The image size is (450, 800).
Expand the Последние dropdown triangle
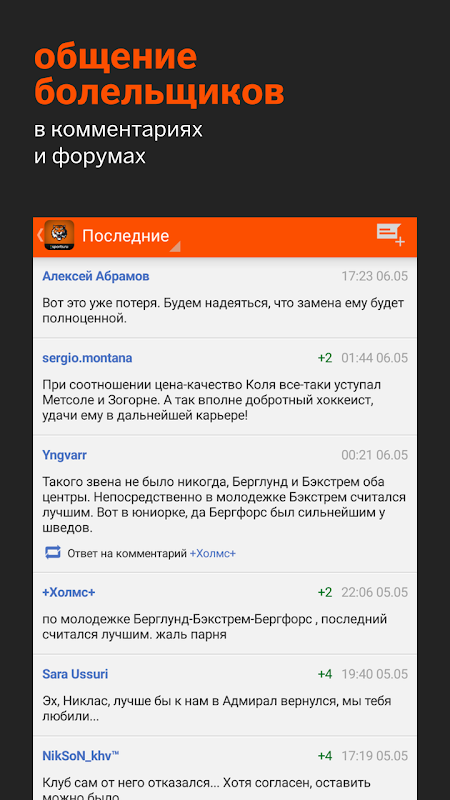(x=175, y=246)
